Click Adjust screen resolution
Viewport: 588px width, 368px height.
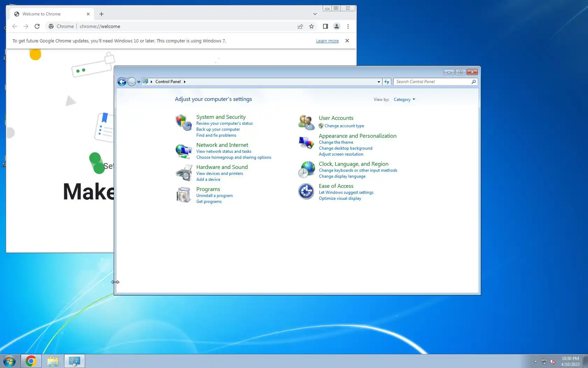point(341,154)
